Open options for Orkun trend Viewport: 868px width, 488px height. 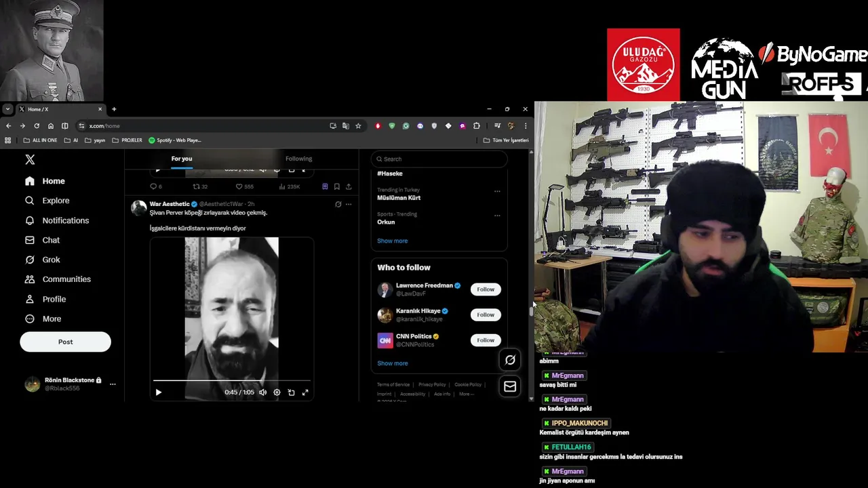497,216
